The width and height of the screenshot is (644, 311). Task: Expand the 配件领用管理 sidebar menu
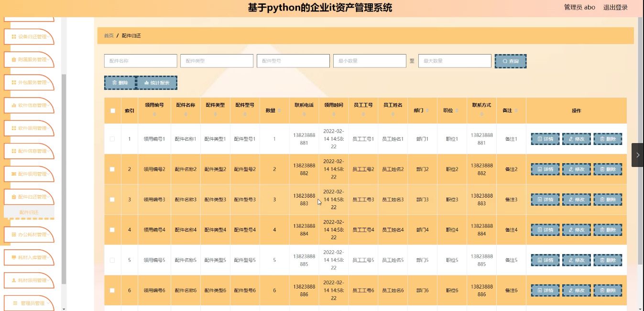pos(29,174)
